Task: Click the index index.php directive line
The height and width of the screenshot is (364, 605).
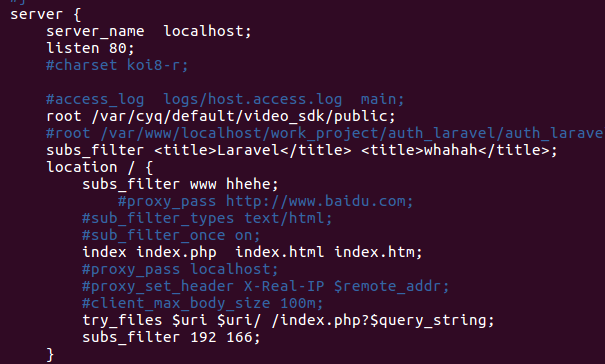Action: (253, 252)
